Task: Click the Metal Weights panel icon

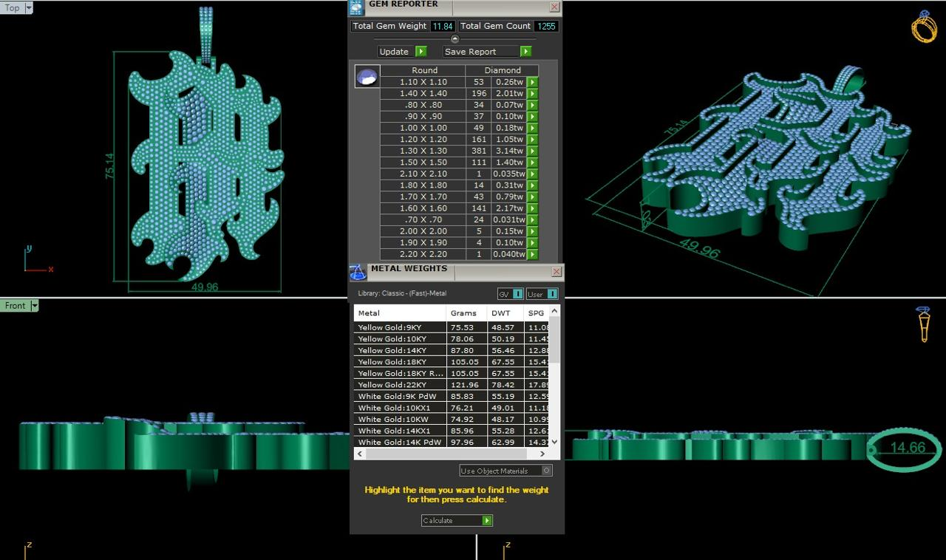Action: pyautogui.click(x=358, y=272)
